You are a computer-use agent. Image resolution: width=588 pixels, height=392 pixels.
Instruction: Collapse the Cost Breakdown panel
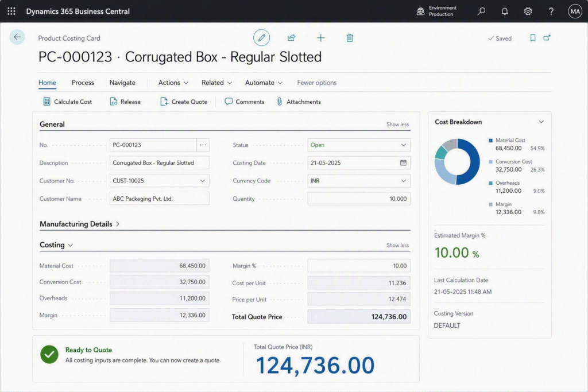tap(541, 122)
